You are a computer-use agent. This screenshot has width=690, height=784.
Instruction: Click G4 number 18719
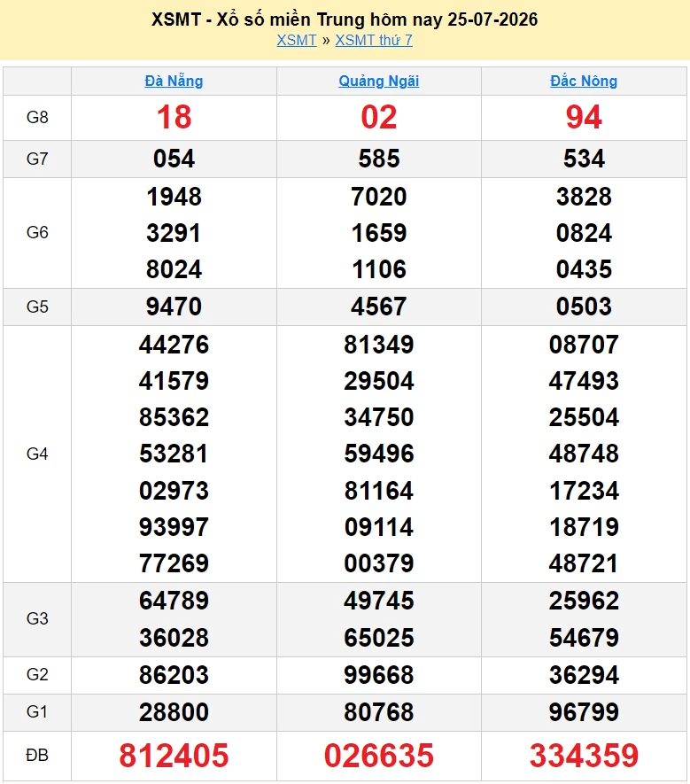(584, 527)
